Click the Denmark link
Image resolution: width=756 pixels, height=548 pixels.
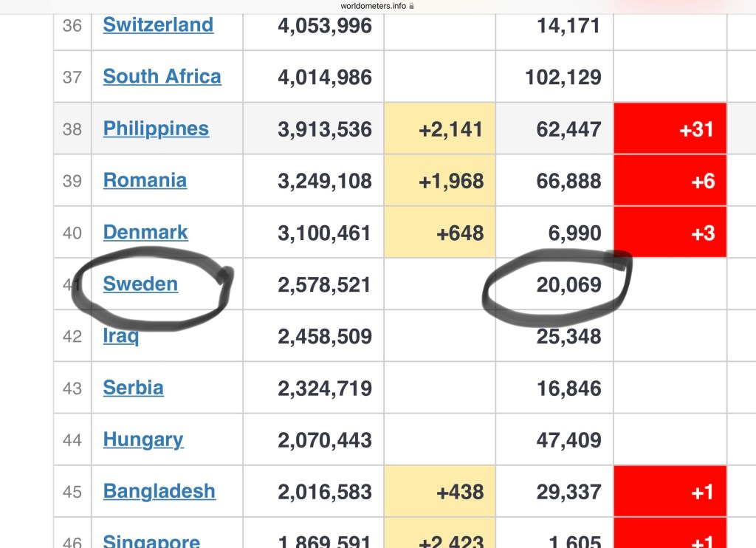[x=145, y=233]
